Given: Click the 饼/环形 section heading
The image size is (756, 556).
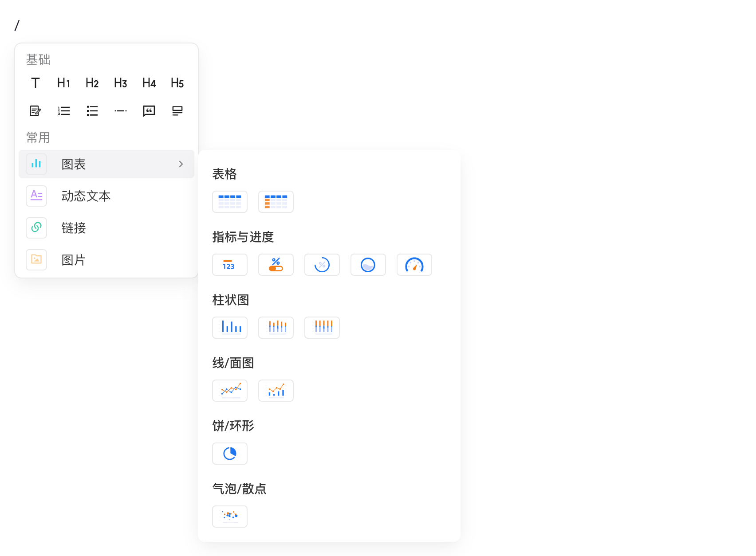Looking at the screenshot, I should click(x=233, y=426).
